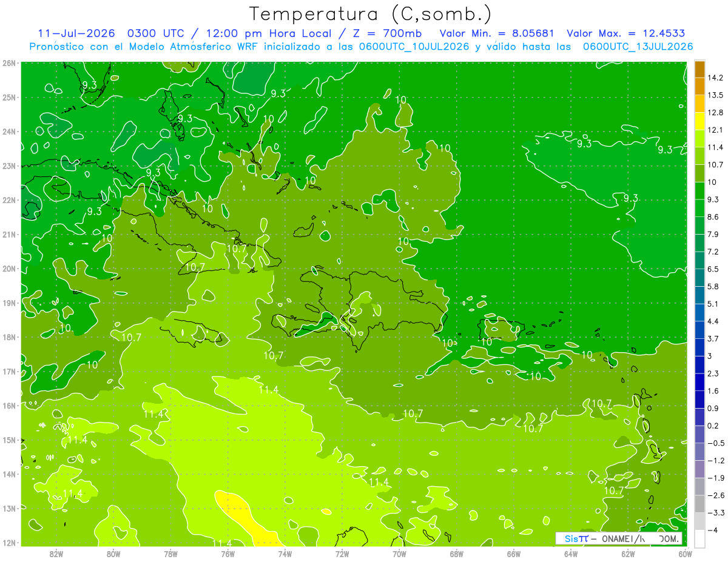Click the 70W longitude axis label
This screenshot has width=728, height=562.
pos(399,554)
